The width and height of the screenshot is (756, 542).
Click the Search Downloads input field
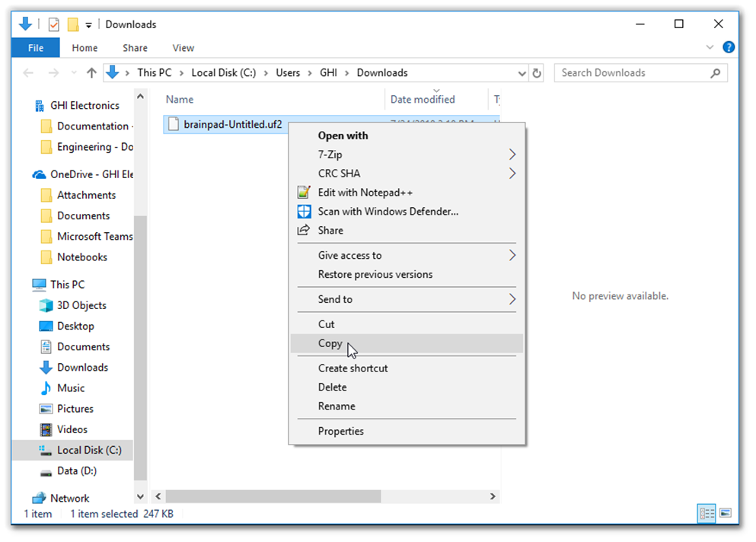click(632, 73)
